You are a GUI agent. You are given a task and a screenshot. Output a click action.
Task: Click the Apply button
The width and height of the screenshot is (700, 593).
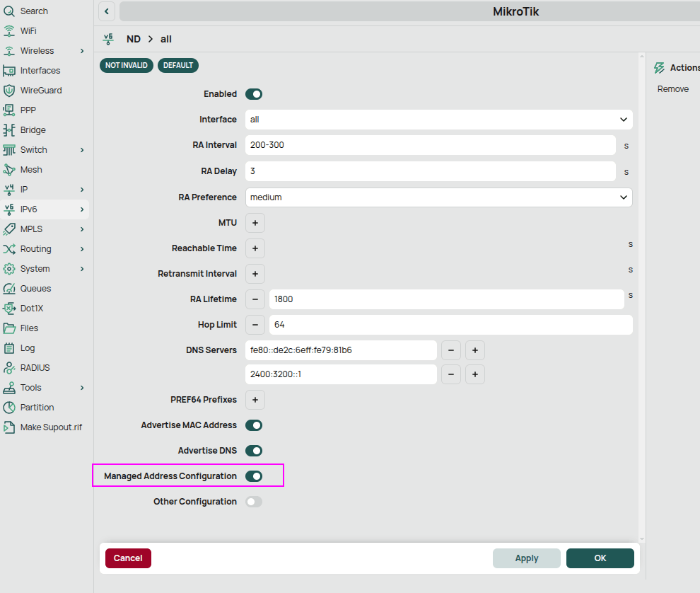[x=526, y=558]
